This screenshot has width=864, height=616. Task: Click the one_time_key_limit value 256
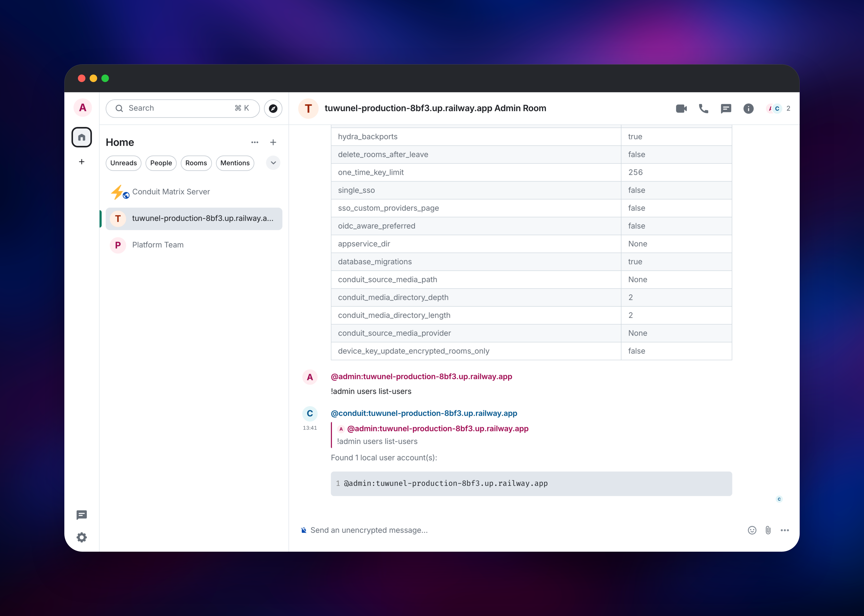point(676,172)
